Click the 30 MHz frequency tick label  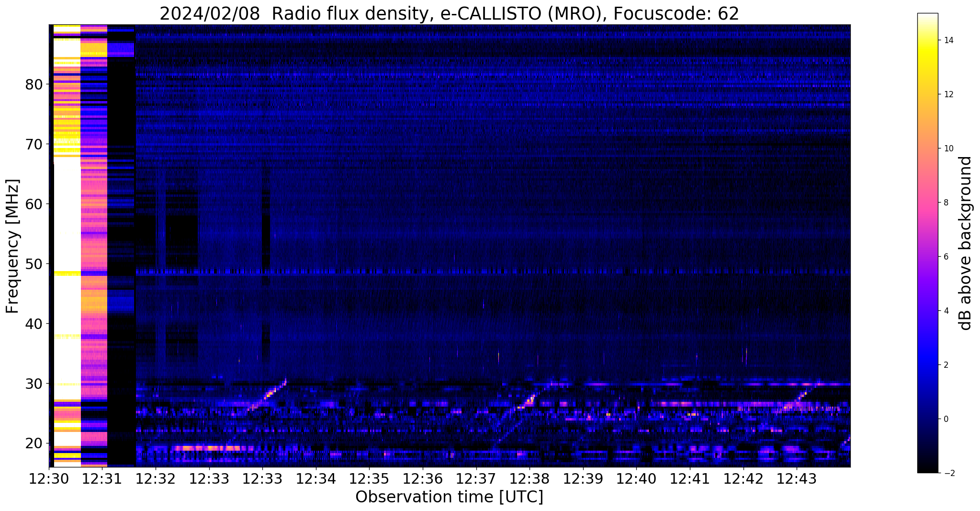click(x=34, y=384)
